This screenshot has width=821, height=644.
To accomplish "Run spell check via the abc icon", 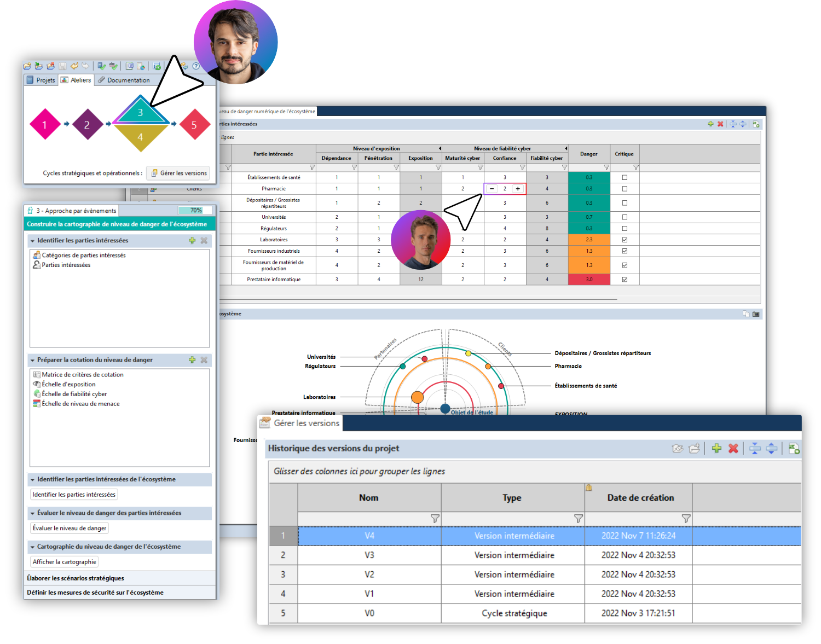I will tap(112, 65).
